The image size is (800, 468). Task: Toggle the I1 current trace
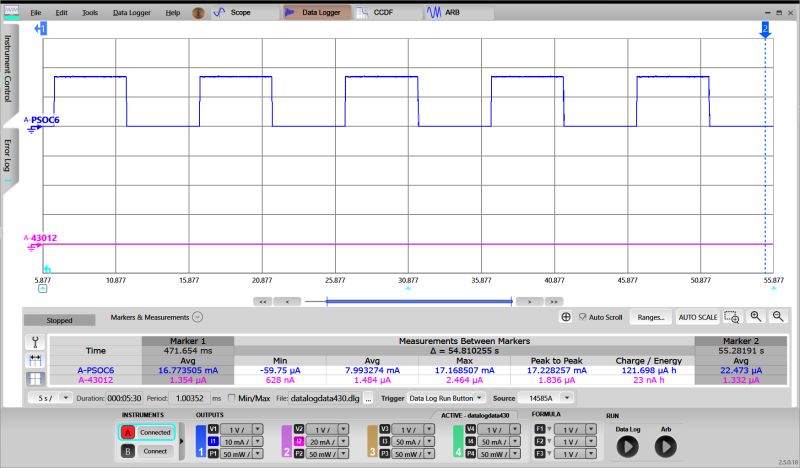click(213, 441)
